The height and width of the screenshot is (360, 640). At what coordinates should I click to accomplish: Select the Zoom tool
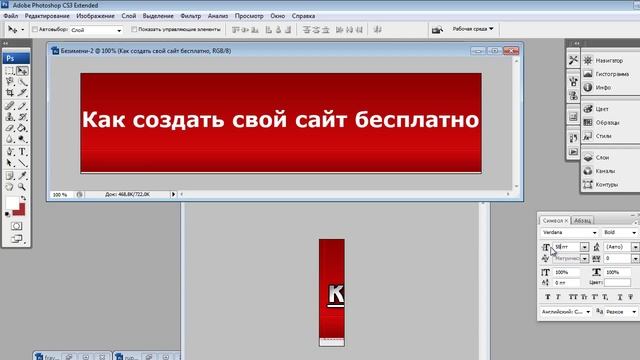click(22, 187)
